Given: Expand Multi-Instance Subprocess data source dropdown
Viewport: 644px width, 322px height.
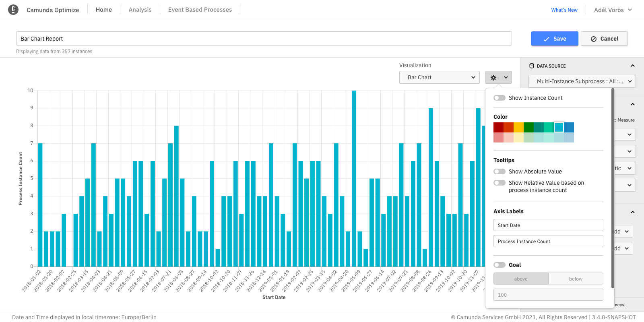Looking at the screenshot, I should click(582, 81).
